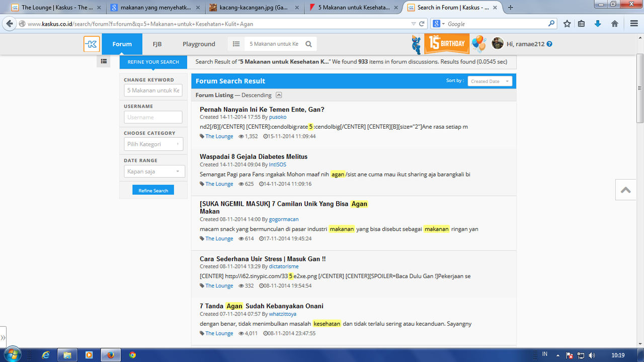Open Windows Media Player from the taskbar
Image resolution: width=644 pixels, height=362 pixels.
click(89, 354)
